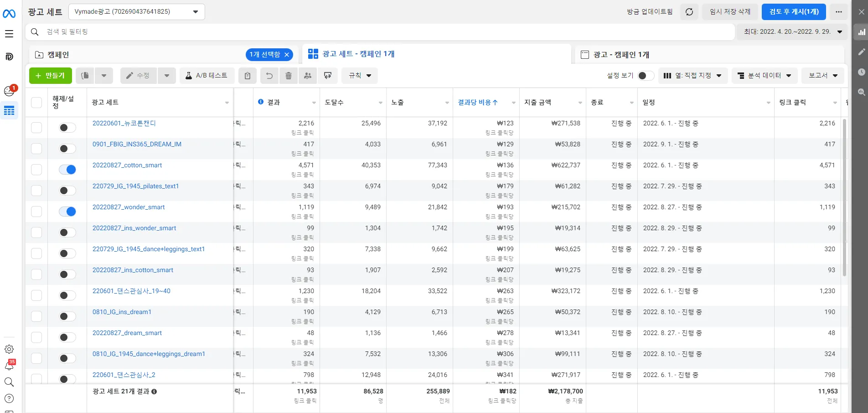Refresh the data next to 방금 업데이트됨
Screen dimensions: 868x413
pos(689,12)
